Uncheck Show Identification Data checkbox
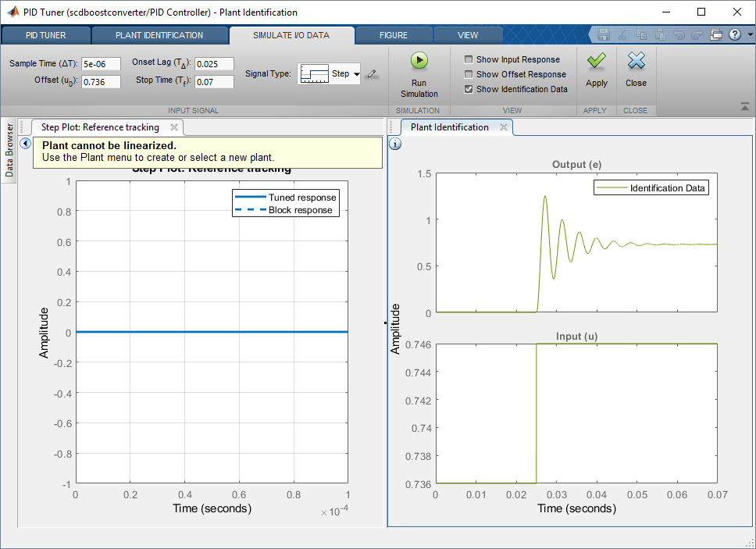The height and width of the screenshot is (549, 756). (x=468, y=89)
